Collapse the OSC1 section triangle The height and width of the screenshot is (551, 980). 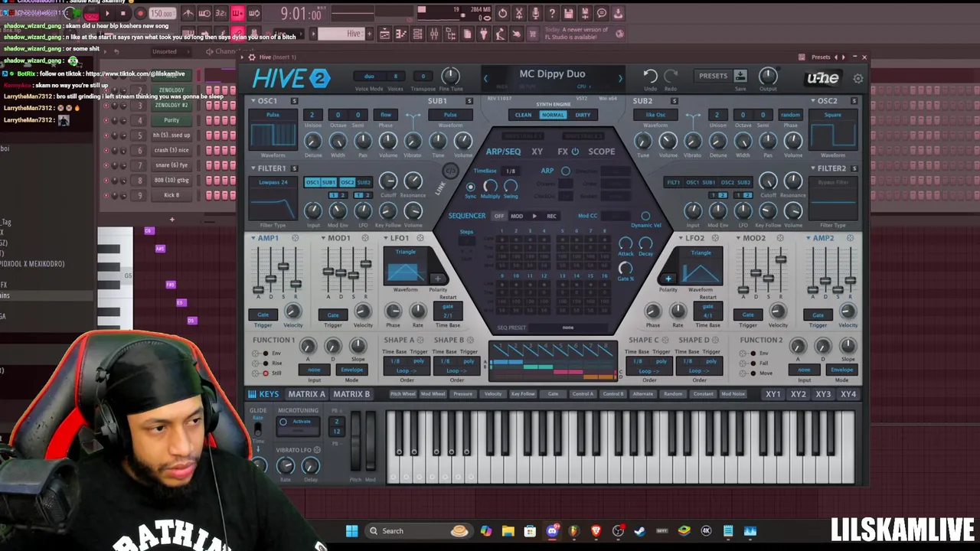[x=253, y=101]
